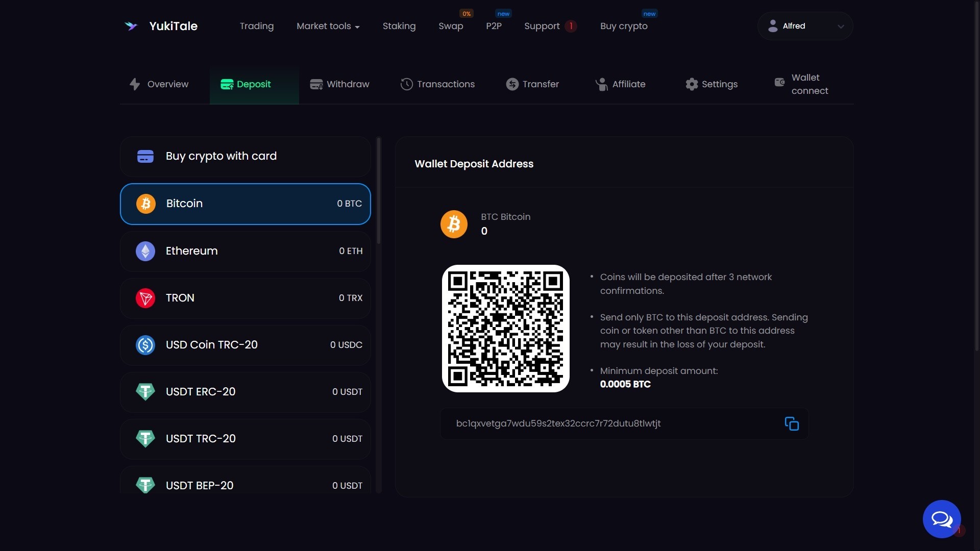Click the coin list scrollbar

click(x=378, y=191)
